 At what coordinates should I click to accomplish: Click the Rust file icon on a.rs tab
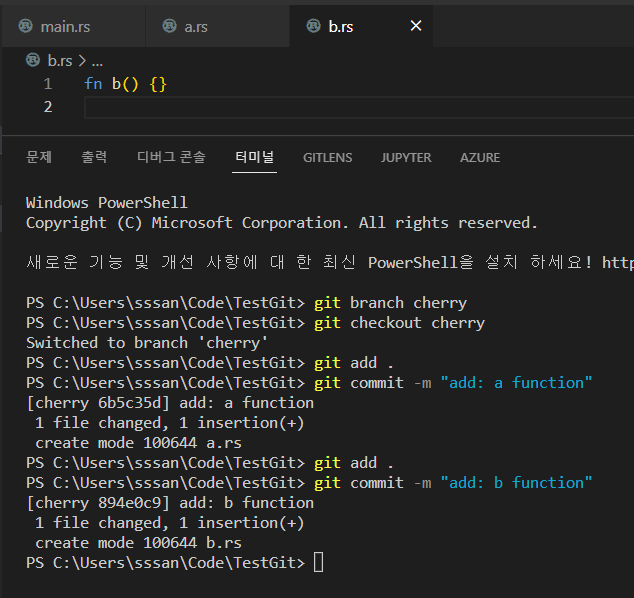[167, 27]
